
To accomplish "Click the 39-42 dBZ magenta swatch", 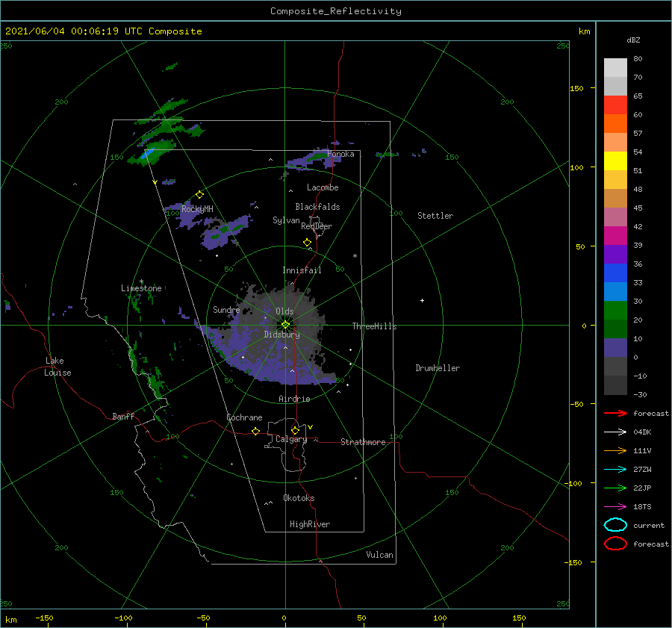I will click(615, 235).
